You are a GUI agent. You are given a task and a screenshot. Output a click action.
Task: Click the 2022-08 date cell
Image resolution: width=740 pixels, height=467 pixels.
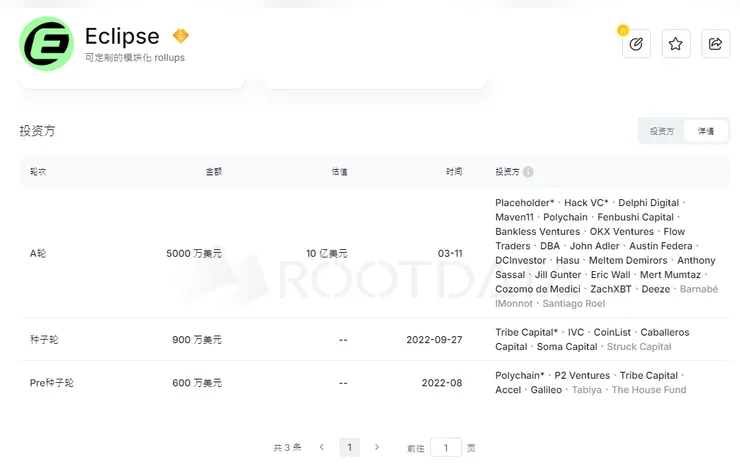[442, 383]
